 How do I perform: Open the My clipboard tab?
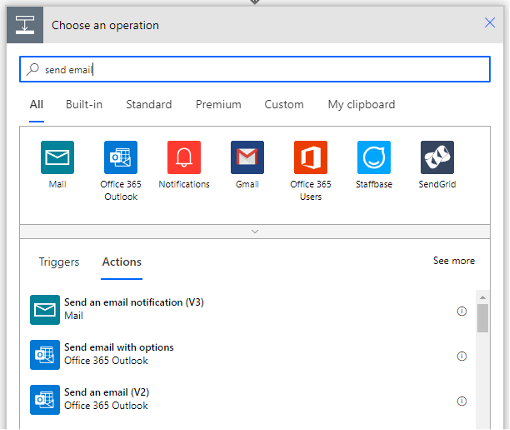point(361,104)
